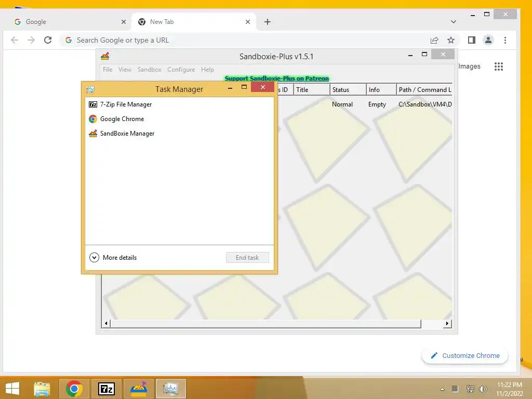This screenshot has height=399, width=532.
Task: Select Google Chrome in Task Manager list
Action: (179, 119)
